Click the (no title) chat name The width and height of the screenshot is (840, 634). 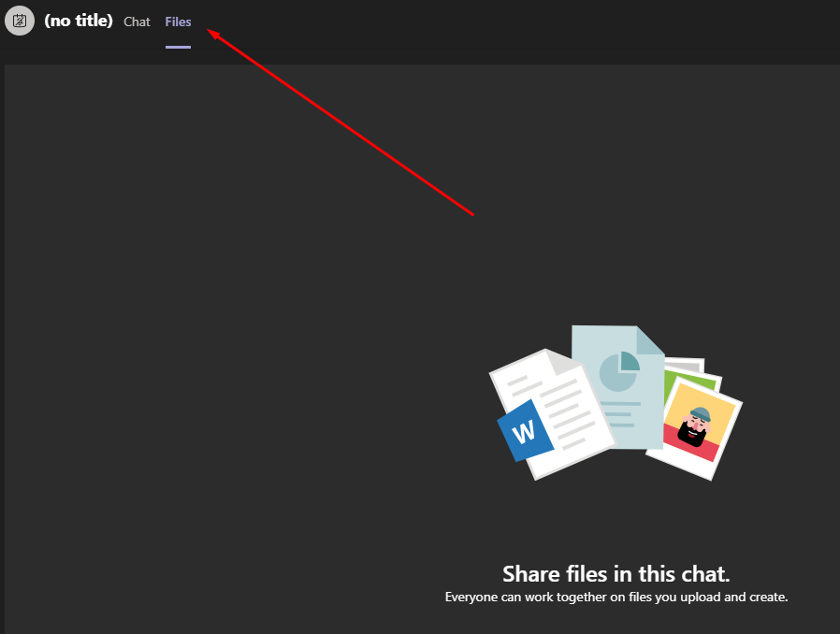[79, 21]
